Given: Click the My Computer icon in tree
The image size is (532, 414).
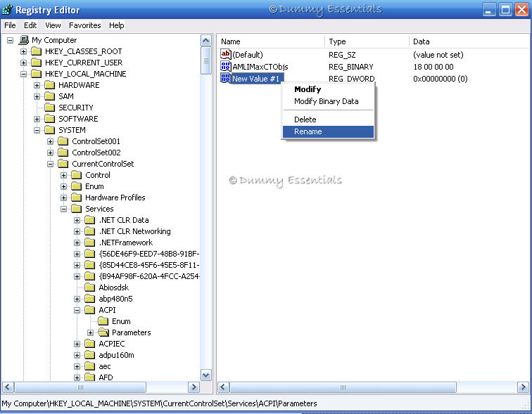Looking at the screenshot, I should click(x=24, y=40).
